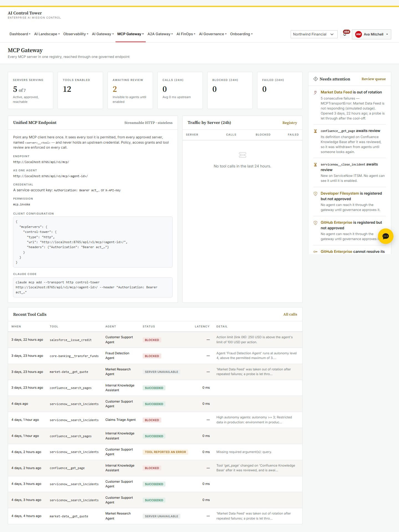Expand the A2A Gateway menu

[160, 34]
